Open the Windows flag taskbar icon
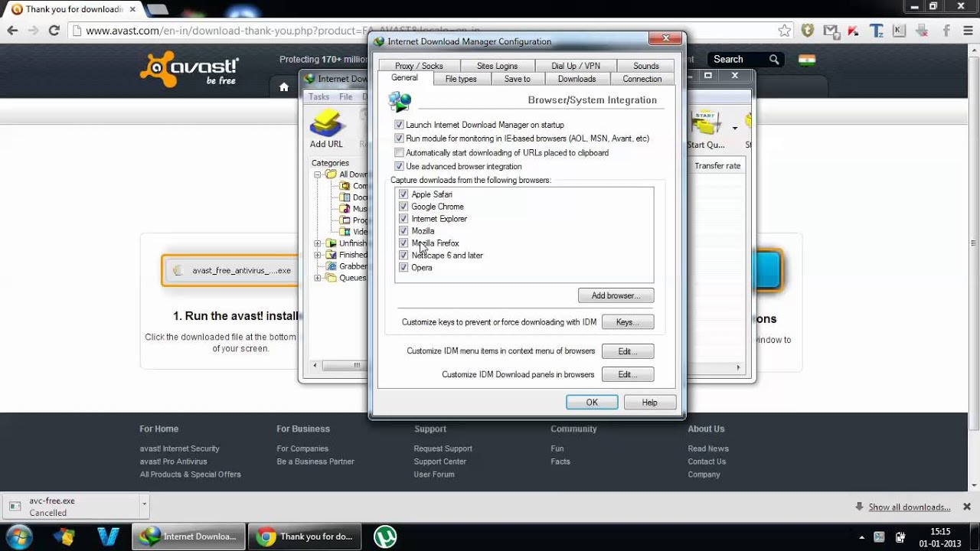Image resolution: width=980 pixels, height=551 pixels. tap(63, 536)
